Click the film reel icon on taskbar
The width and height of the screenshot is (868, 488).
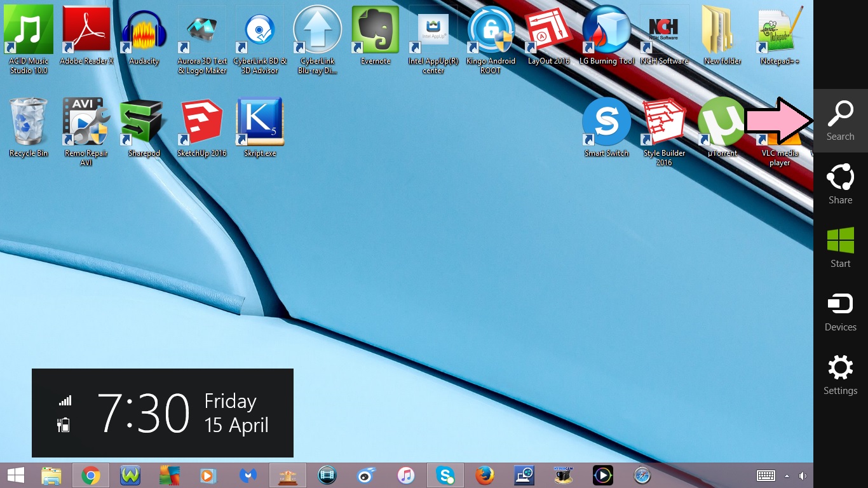[x=327, y=475]
